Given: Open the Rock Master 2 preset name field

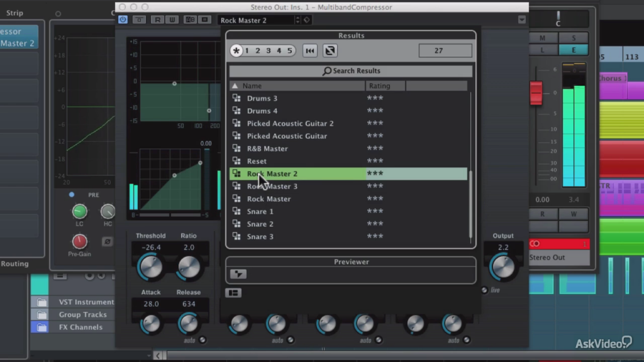Looking at the screenshot, I should tap(256, 20).
